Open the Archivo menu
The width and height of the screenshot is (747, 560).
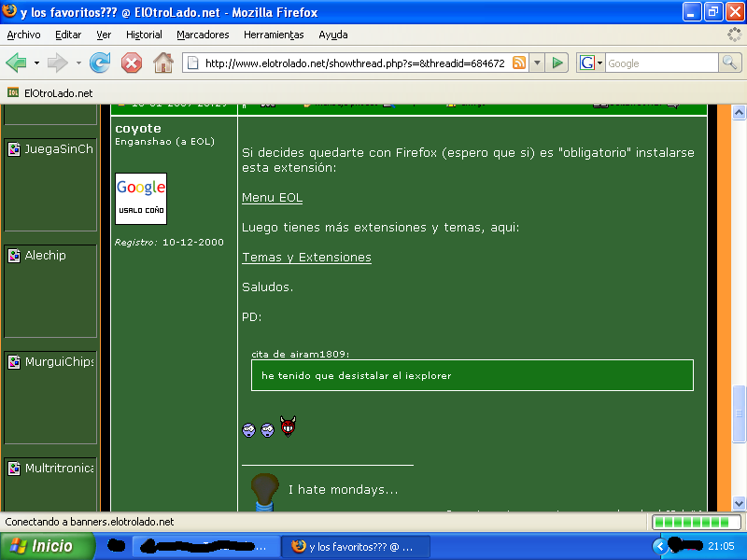24,35
